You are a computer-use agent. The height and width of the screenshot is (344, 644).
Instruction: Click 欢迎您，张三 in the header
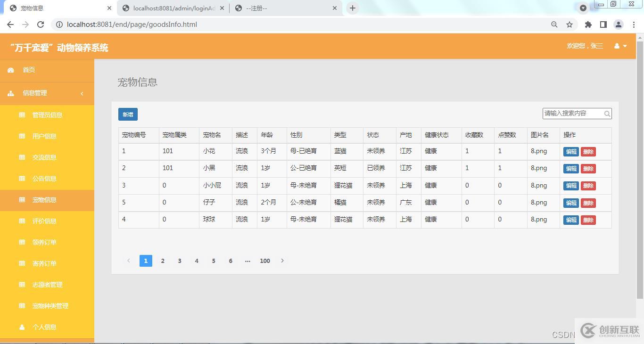click(x=585, y=46)
